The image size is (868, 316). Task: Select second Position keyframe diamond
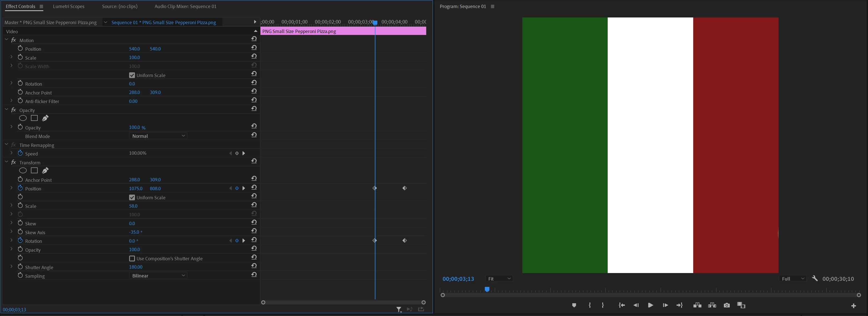pyautogui.click(x=405, y=188)
